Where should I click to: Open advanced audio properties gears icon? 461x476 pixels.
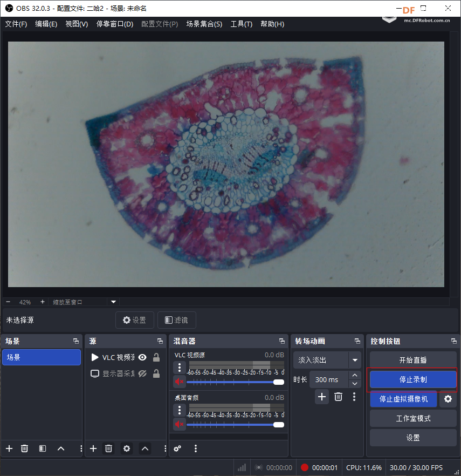(177, 448)
